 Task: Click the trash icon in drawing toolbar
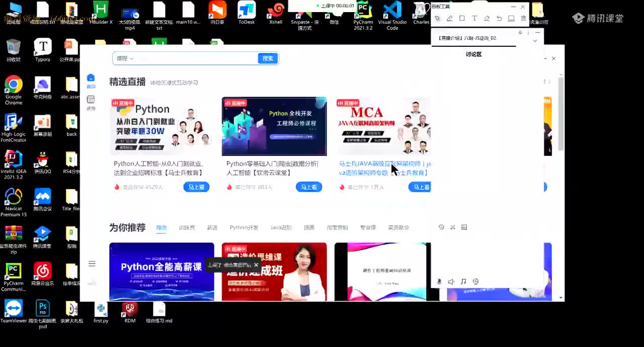[524, 18]
